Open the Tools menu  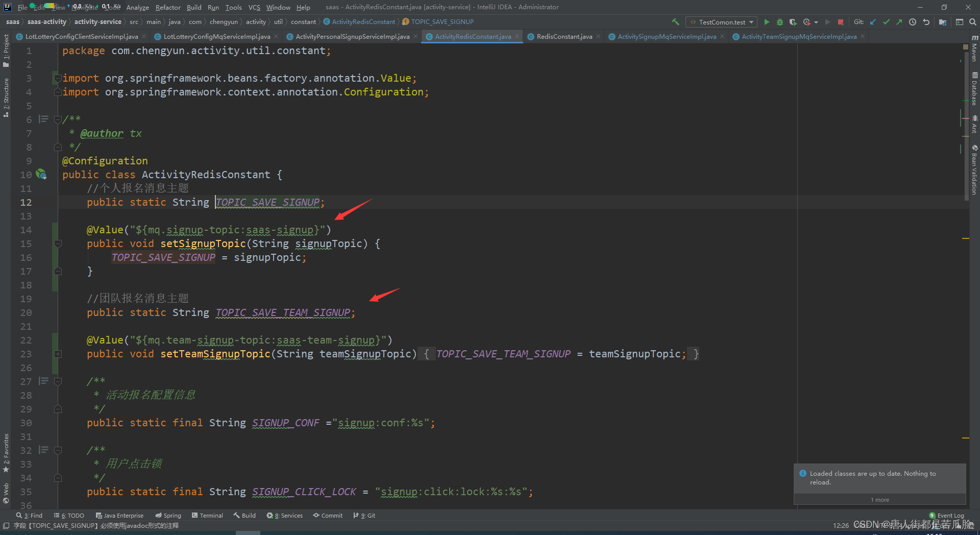click(233, 7)
